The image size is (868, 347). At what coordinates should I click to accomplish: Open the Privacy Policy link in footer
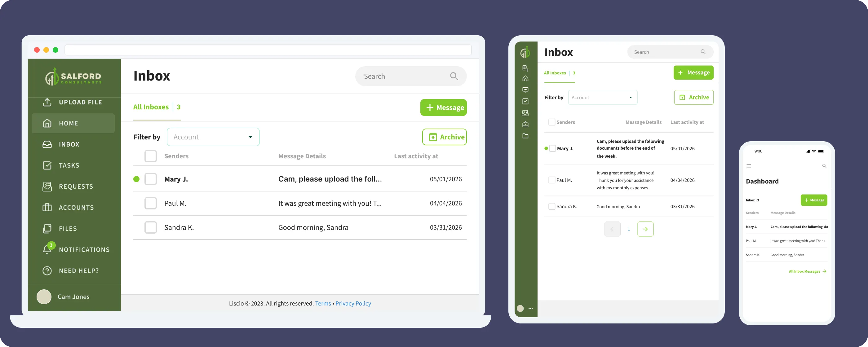pos(353,303)
